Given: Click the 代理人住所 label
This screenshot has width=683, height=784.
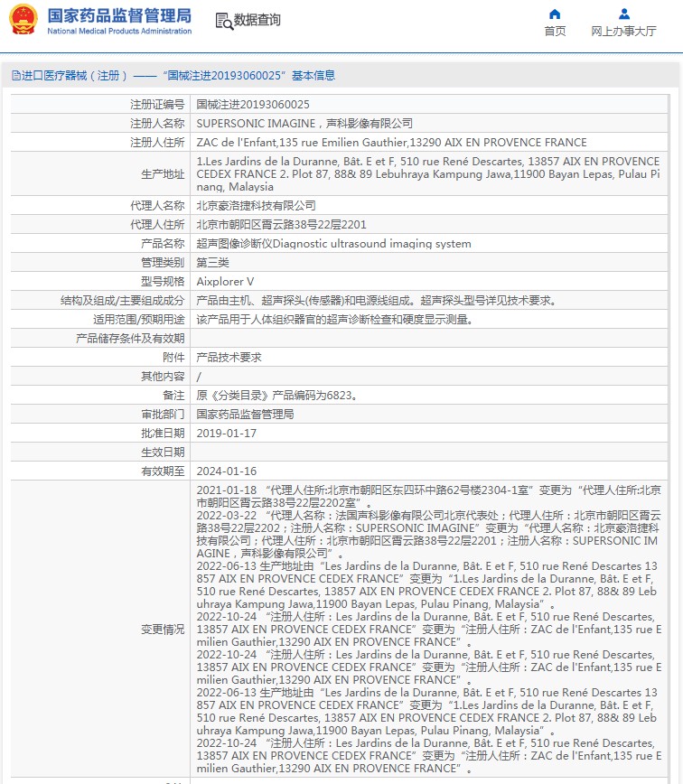Looking at the screenshot, I should click(157, 225).
